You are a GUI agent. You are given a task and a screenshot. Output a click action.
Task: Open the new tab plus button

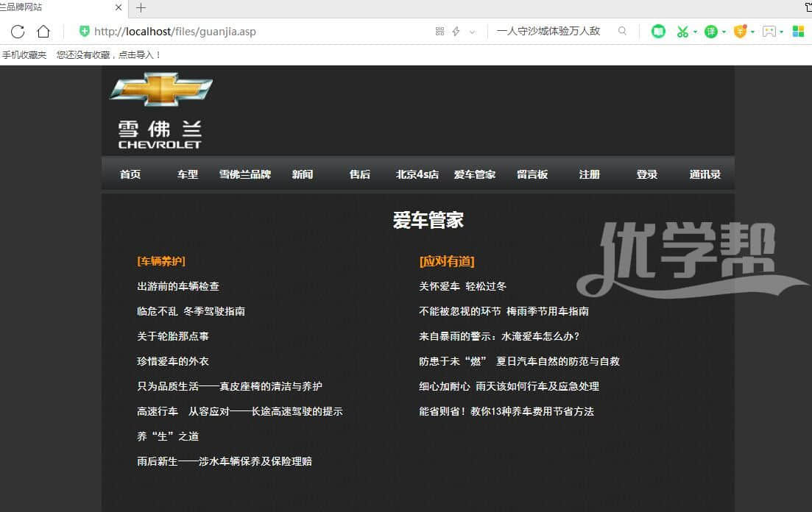pos(141,8)
